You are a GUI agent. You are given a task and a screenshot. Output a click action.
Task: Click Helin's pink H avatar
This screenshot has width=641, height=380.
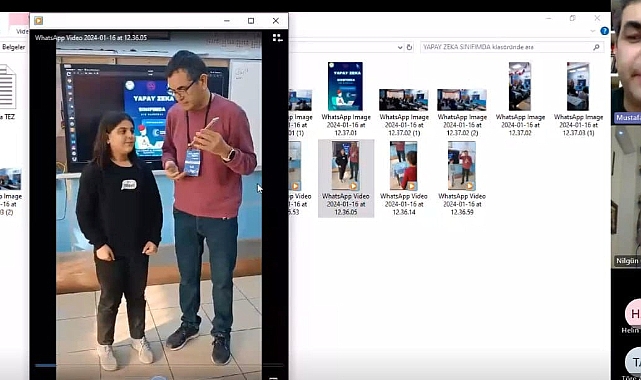[x=634, y=313]
